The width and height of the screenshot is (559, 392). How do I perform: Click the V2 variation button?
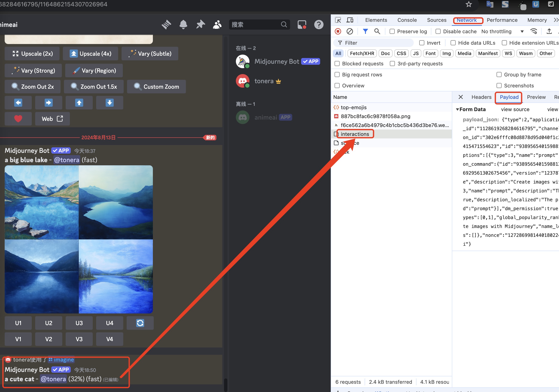pos(49,339)
